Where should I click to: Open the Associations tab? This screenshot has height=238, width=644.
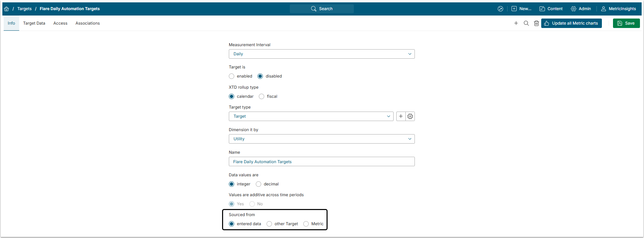[x=88, y=23]
